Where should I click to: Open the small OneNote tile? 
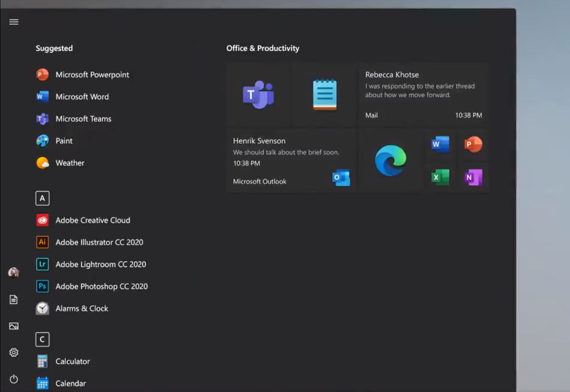473,177
